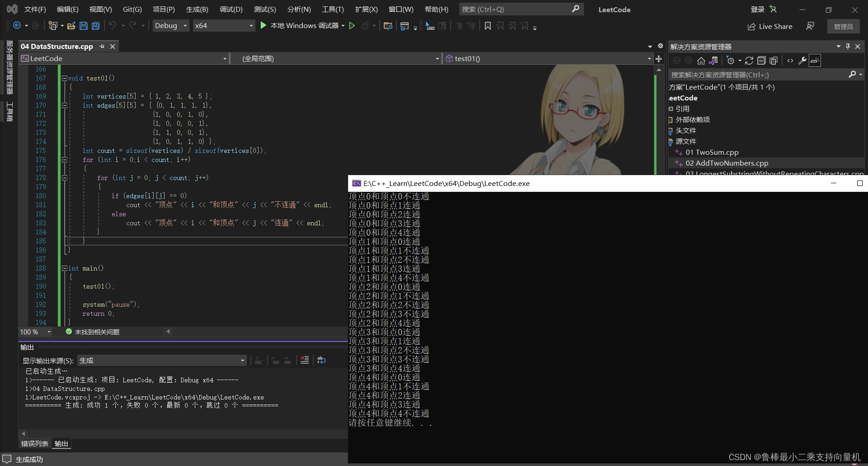Click the editor tab settings gear icon
This screenshot has height=466, width=868.
coord(660,46)
